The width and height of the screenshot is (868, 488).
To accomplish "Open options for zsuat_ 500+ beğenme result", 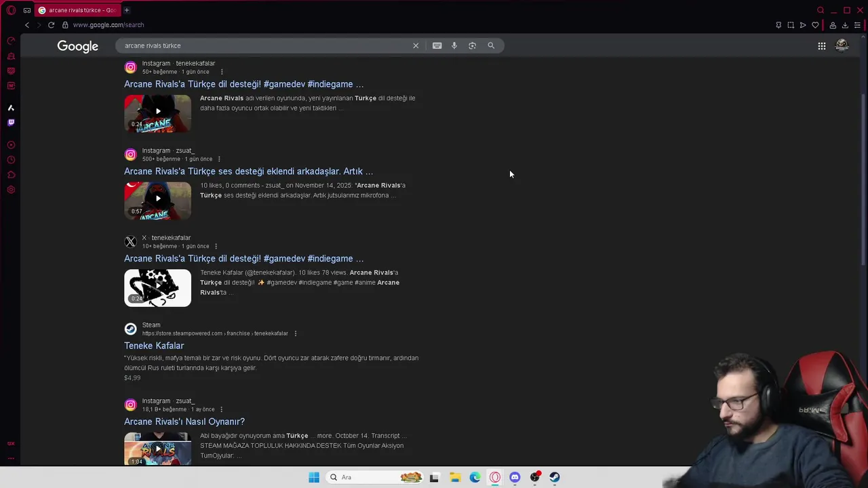I will (218, 159).
